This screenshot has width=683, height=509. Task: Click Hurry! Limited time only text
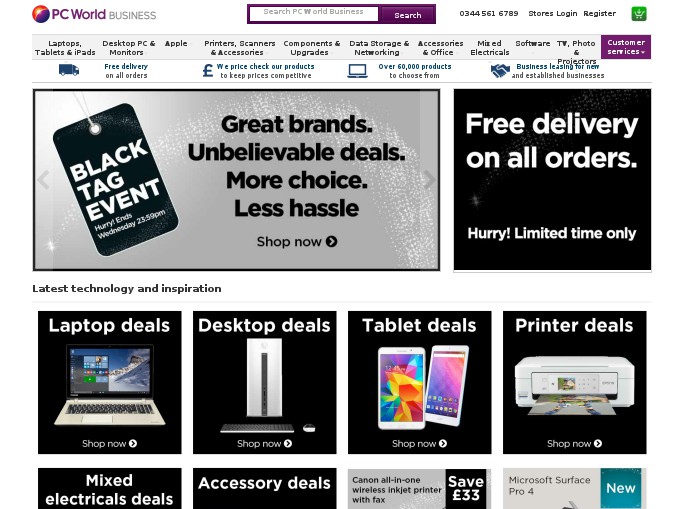click(552, 233)
